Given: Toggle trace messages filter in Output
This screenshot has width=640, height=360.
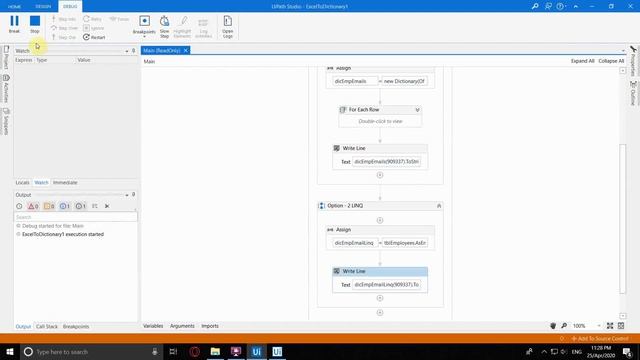Looking at the screenshot, I should point(80,206).
